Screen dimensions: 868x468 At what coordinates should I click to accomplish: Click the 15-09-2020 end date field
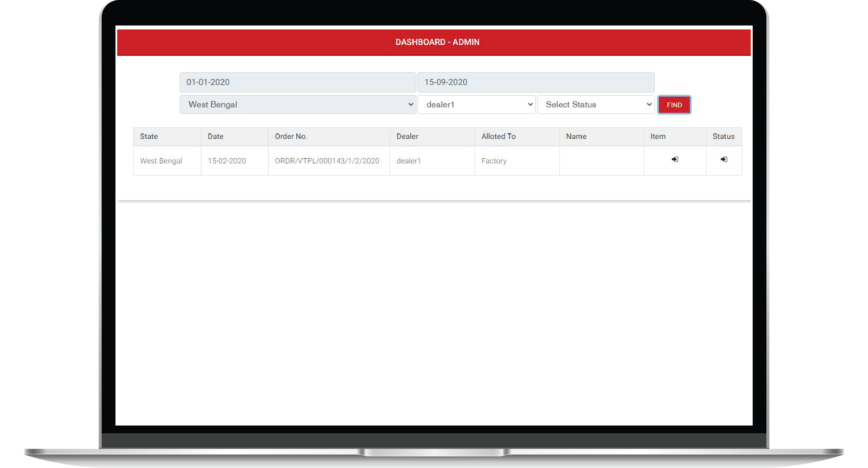pos(536,82)
